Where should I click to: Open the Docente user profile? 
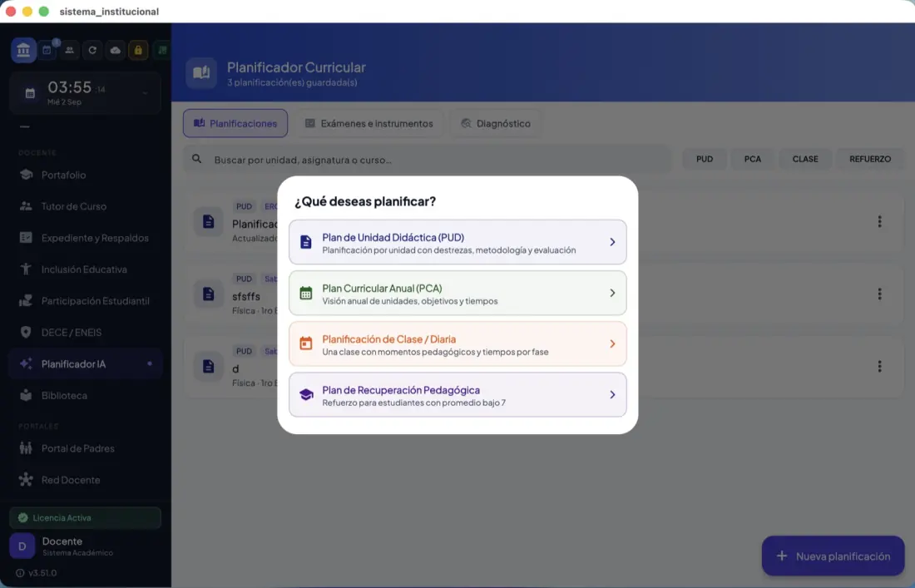point(85,546)
